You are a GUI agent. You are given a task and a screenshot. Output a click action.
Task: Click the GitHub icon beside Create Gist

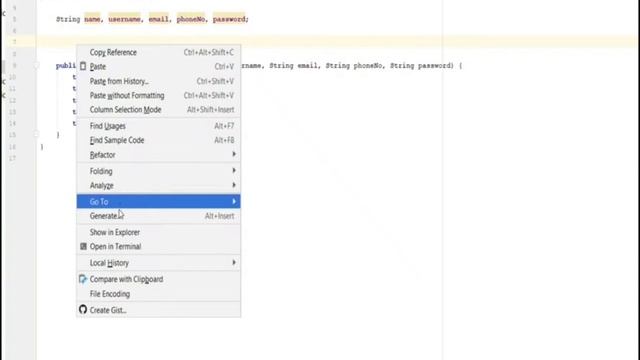[83, 309]
